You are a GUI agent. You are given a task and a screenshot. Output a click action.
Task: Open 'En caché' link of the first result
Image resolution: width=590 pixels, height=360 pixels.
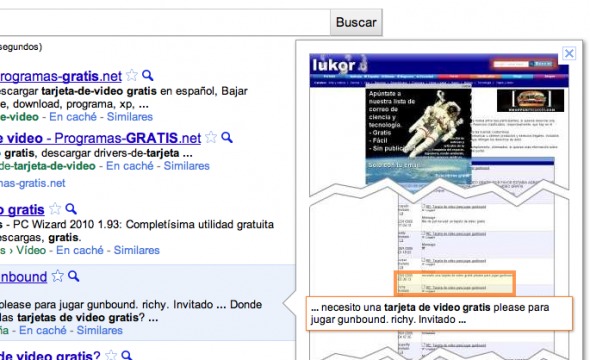tap(73, 117)
